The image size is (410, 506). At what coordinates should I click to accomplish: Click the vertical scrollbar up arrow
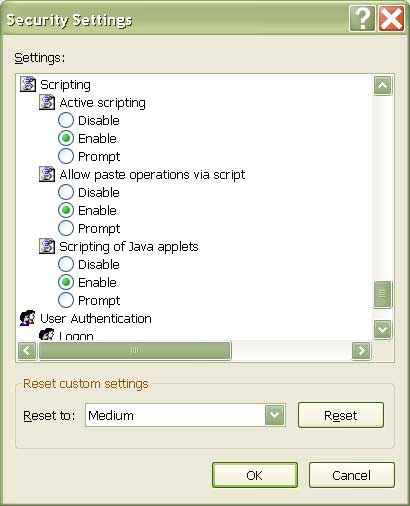(x=383, y=86)
